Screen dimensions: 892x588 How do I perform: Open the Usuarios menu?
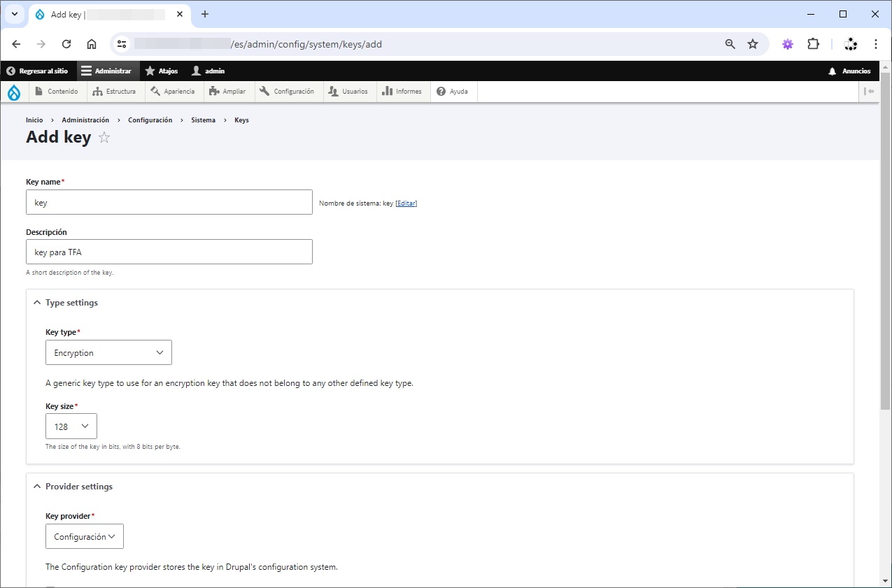pyautogui.click(x=348, y=92)
